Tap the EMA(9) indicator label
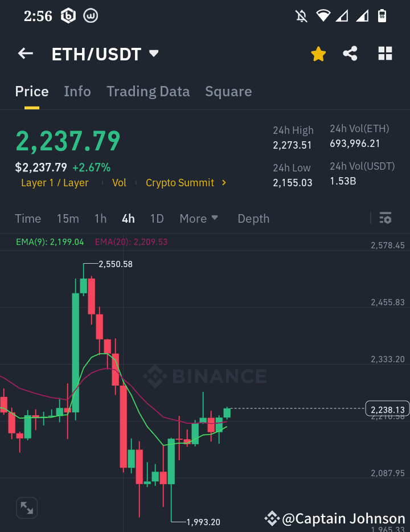Image resolution: width=410 pixels, height=532 pixels. (50, 242)
